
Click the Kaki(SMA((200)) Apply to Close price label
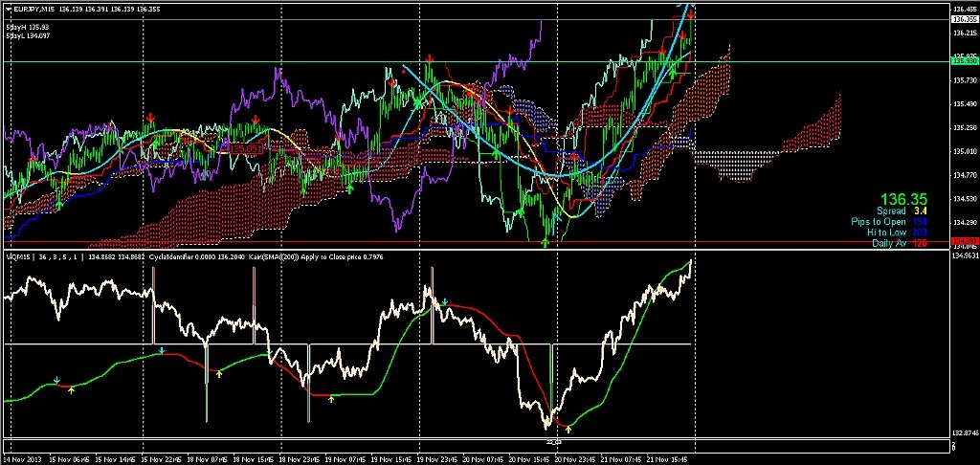point(304,256)
